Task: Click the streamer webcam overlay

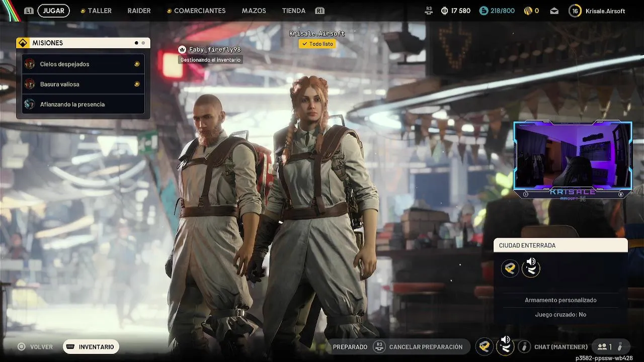Action: [x=573, y=160]
